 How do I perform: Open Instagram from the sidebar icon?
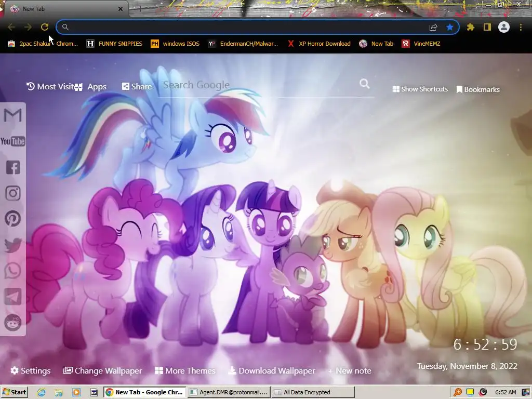13,193
